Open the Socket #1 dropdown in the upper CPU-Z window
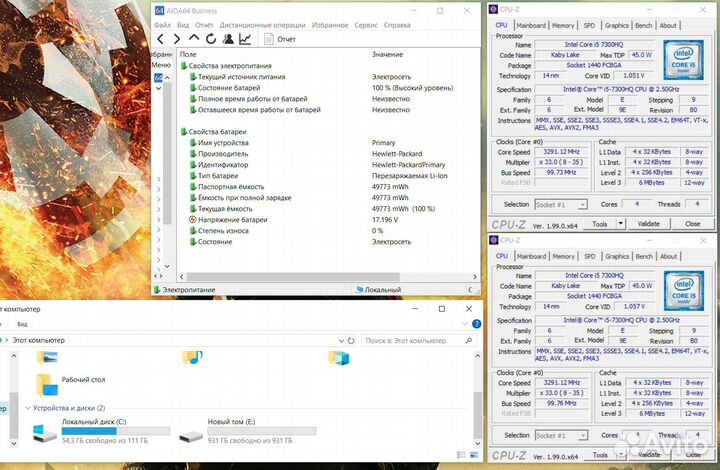This screenshot has width=720, height=470. [561, 205]
